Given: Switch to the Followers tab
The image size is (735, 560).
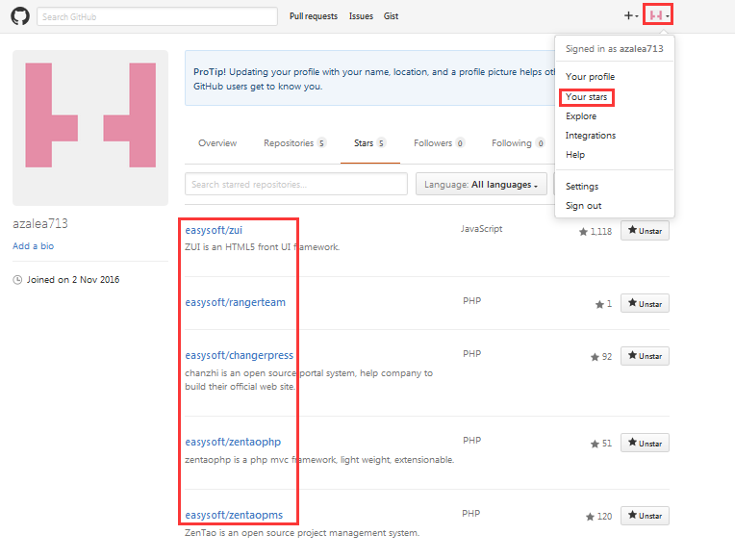Looking at the screenshot, I should [x=439, y=143].
